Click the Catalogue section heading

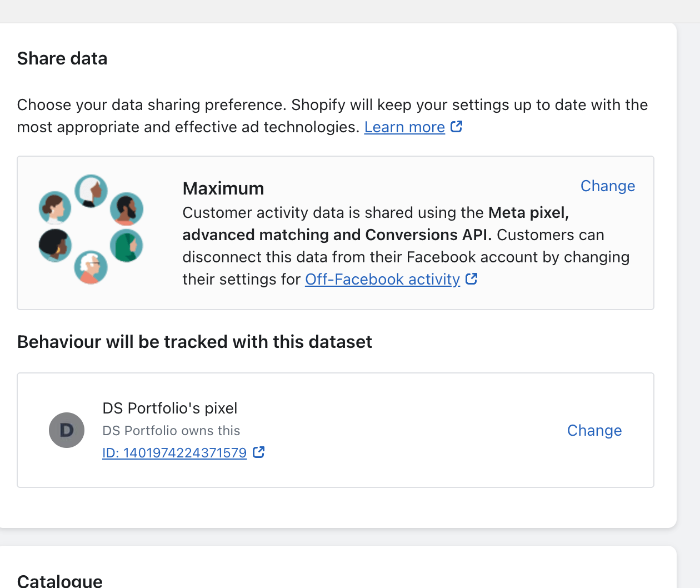(60, 581)
